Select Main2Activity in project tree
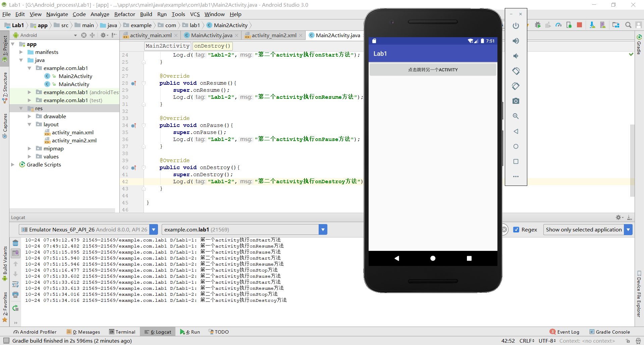This screenshot has width=644, height=345. tap(75, 76)
